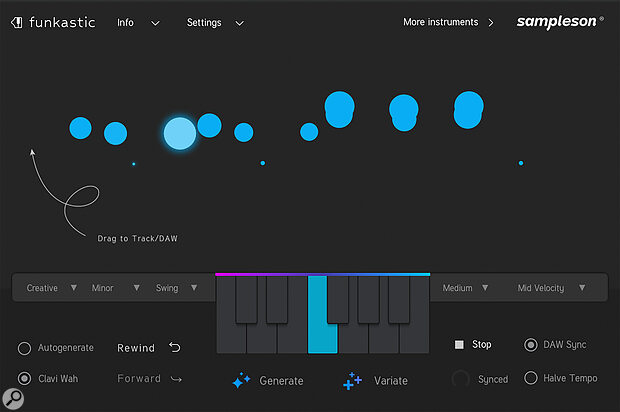Screen dimensions: 620x412
Task: Click the Variate button label
Action: [391, 381]
